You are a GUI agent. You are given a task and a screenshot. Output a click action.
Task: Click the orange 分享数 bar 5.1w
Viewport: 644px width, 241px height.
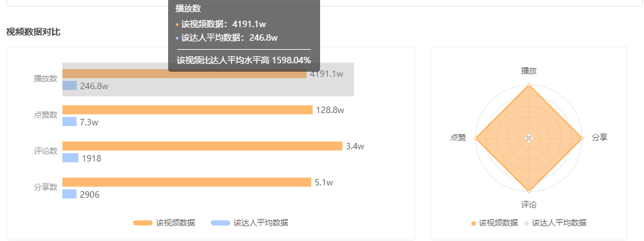click(186, 182)
